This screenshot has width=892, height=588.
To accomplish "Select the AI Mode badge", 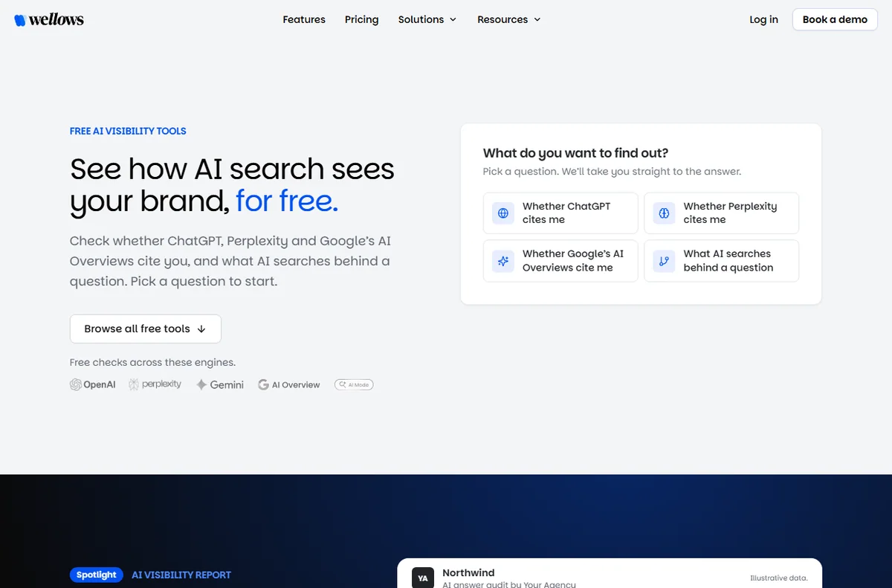I will (x=354, y=384).
